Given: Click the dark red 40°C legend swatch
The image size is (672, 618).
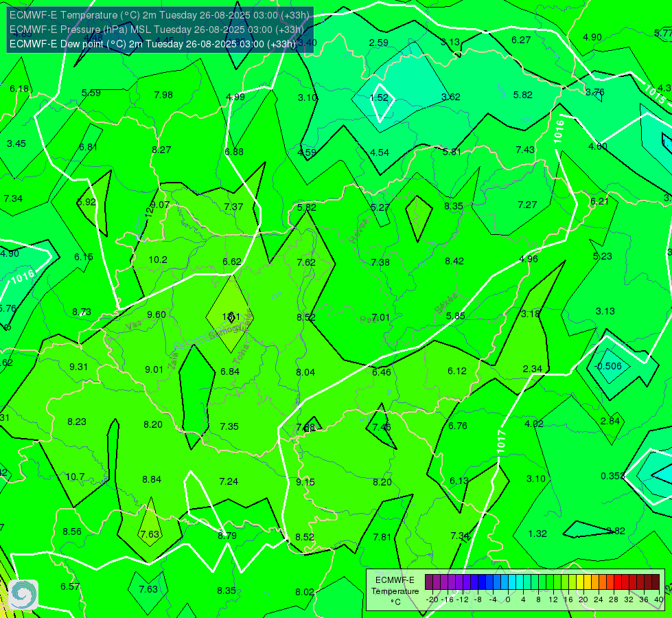Looking at the screenshot, I should point(656,582).
